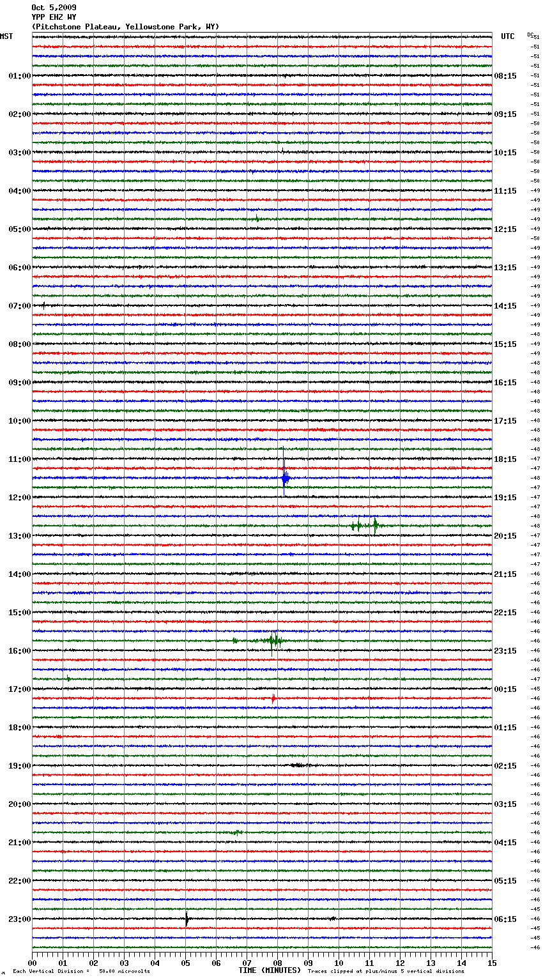
Task: Select the 08:00 MST time label
Action: tap(19, 344)
